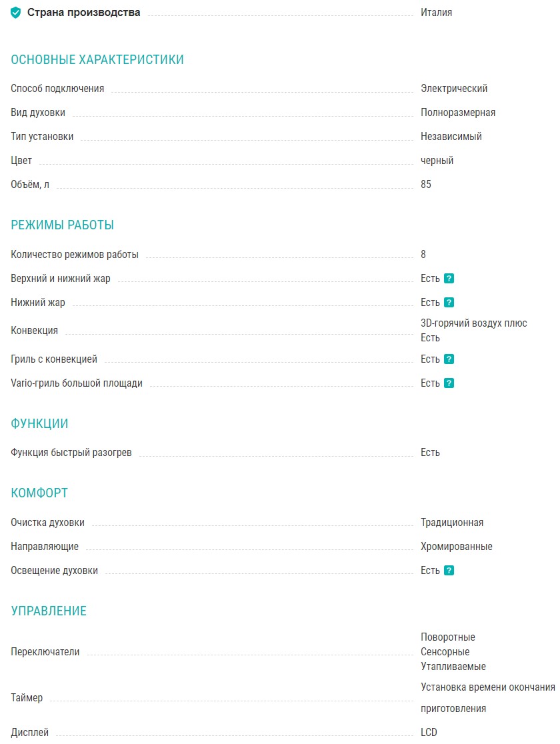Click the Страна производства label
The height and width of the screenshot is (744, 560).
coord(83,13)
